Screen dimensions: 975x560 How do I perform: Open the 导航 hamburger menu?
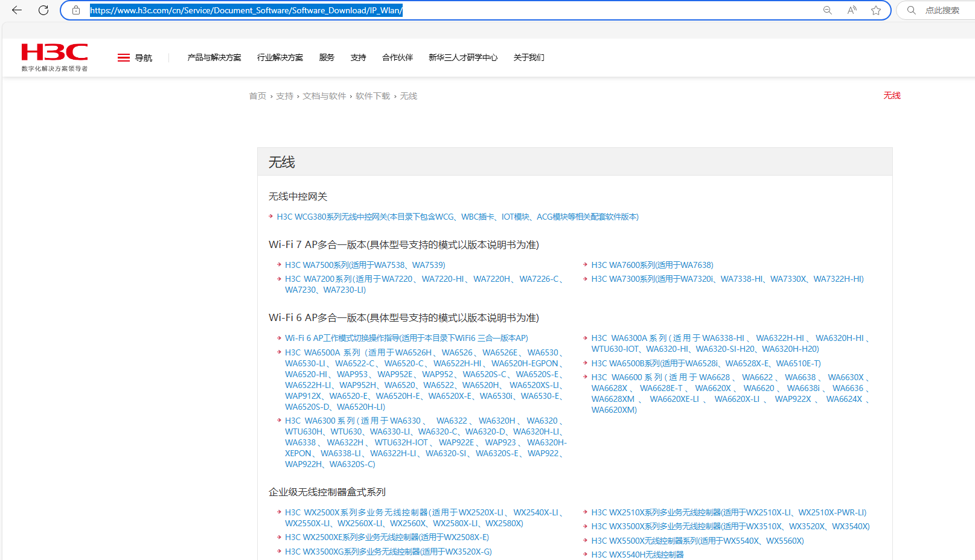tap(135, 58)
